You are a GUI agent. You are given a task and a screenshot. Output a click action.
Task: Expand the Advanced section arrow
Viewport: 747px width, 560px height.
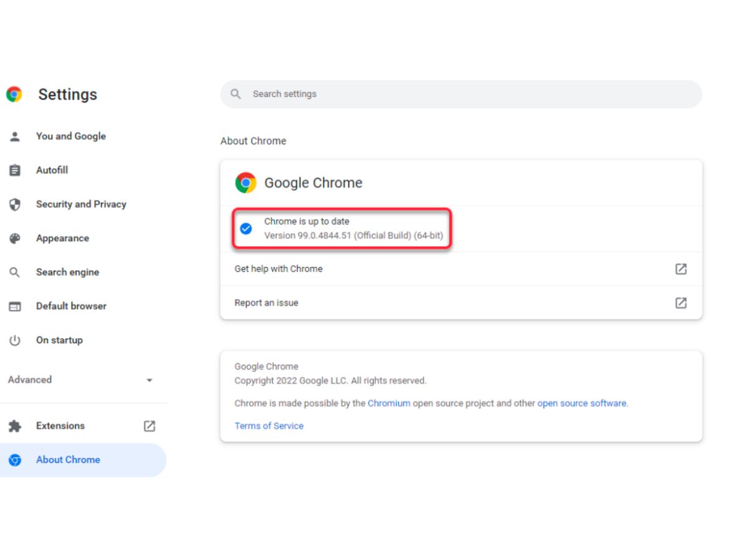(149, 380)
